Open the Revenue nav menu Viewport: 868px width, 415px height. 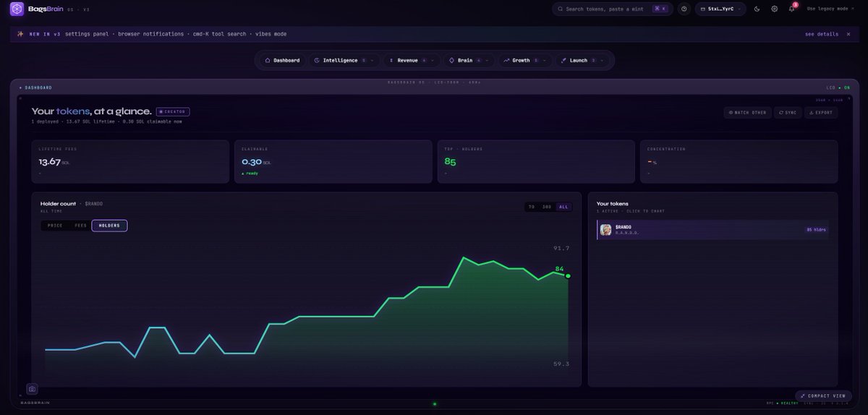pos(411,61)
